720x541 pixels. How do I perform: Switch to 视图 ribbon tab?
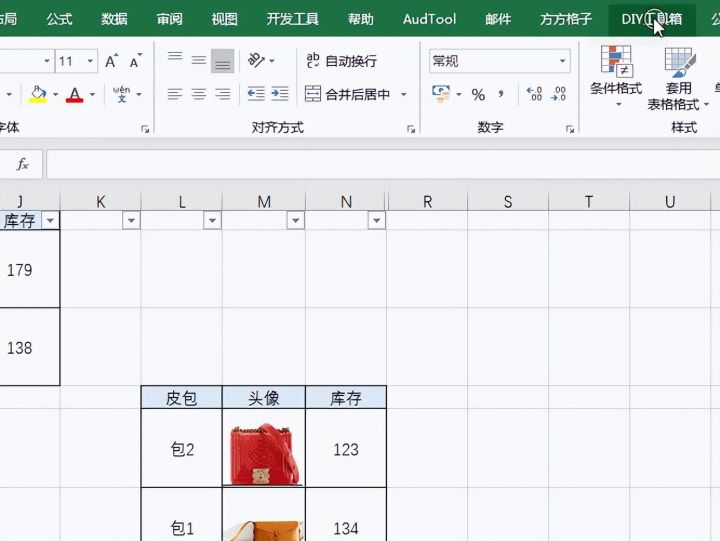coord(225,19)
